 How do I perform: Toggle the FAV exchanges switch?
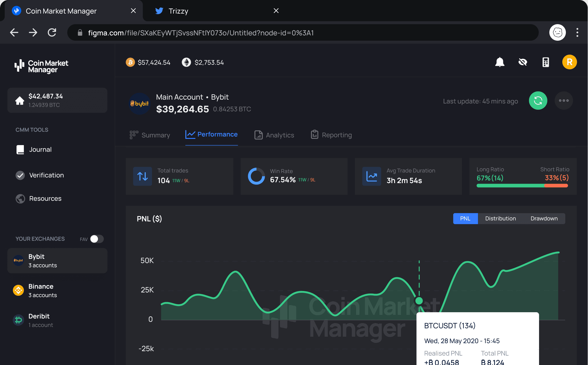[x=97, y=239]
